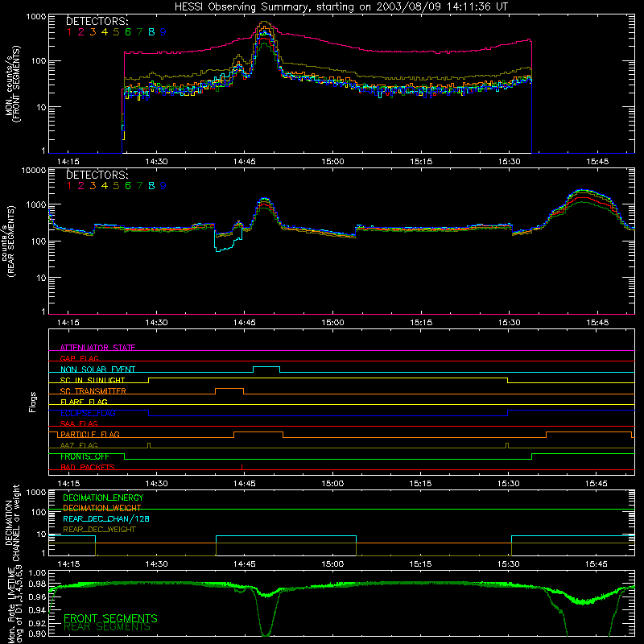
Task: Click yellow detector 4 in front segments legend
Action: (105, 31)
